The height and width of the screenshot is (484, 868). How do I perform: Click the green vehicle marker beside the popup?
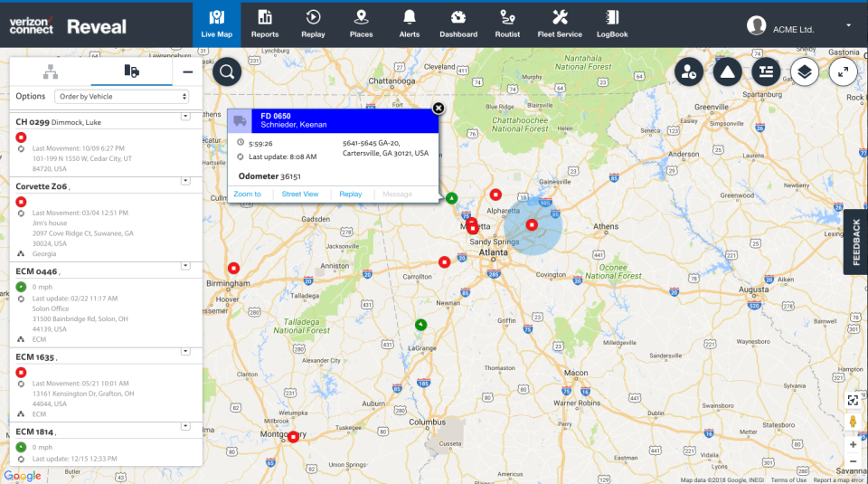click(x=452, y=198)
